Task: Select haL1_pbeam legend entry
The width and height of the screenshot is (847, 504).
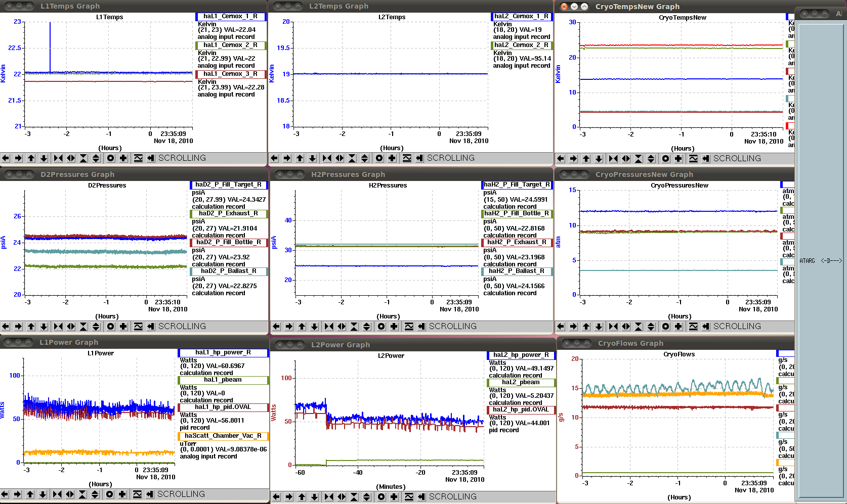Action: 223,380
